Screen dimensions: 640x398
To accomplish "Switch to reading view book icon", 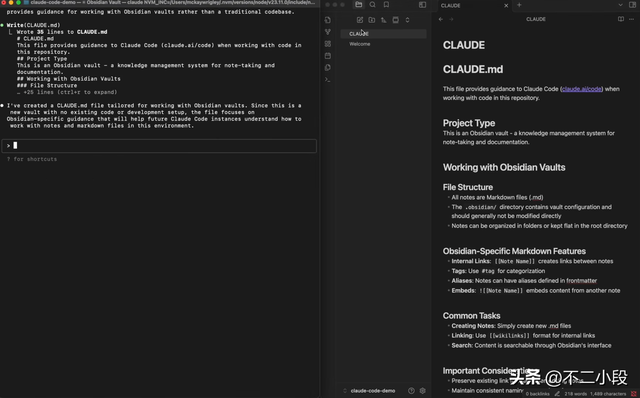I will 621,19.
